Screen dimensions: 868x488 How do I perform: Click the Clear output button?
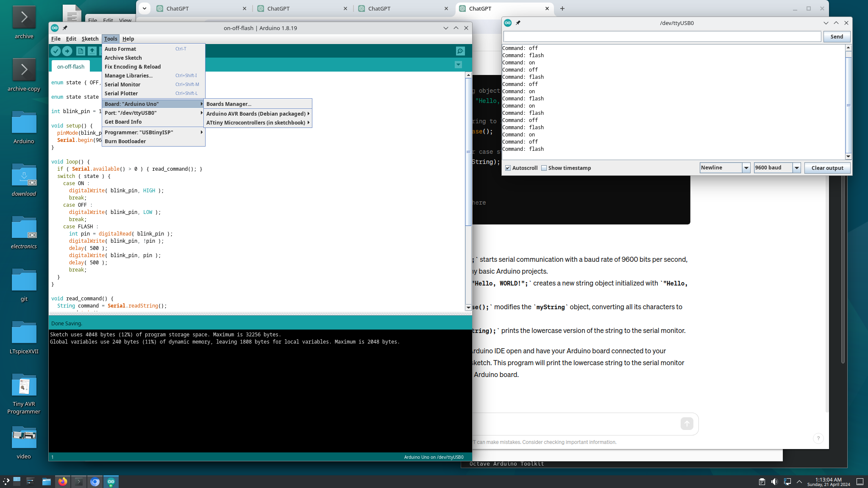827,168
